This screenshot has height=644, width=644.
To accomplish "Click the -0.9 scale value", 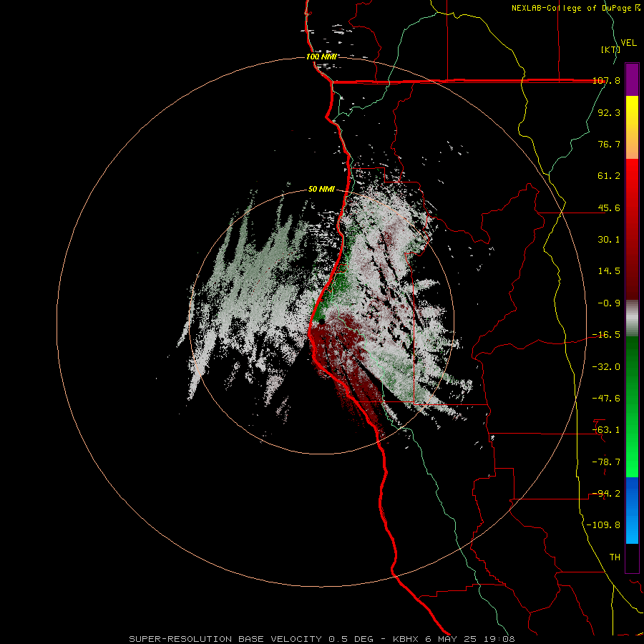I will coord(609,303).
